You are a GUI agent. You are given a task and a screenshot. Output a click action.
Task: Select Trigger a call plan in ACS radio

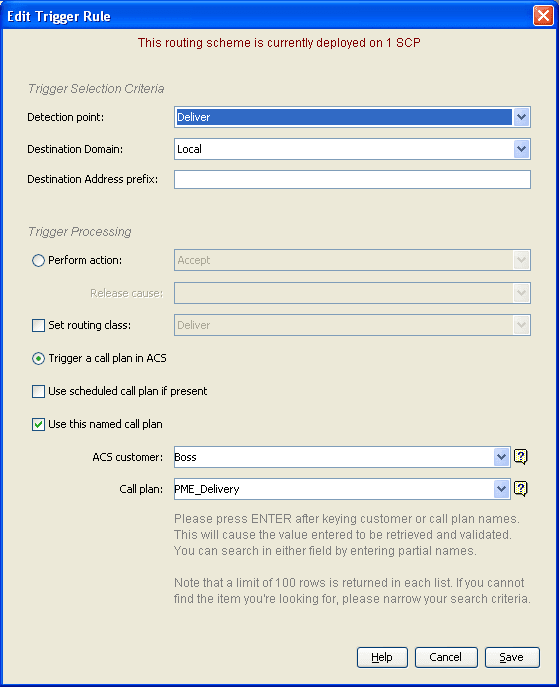pyautogui.click(x=38, y=358)
